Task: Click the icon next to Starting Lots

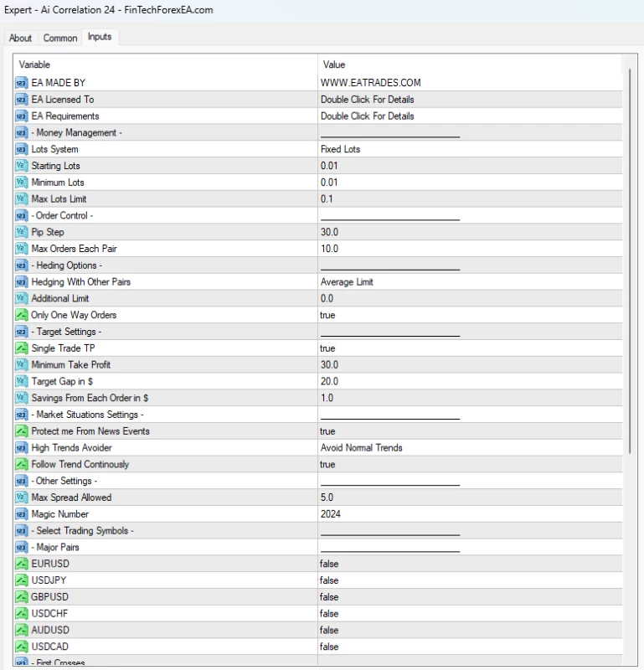Action: (x=22, y=166)
